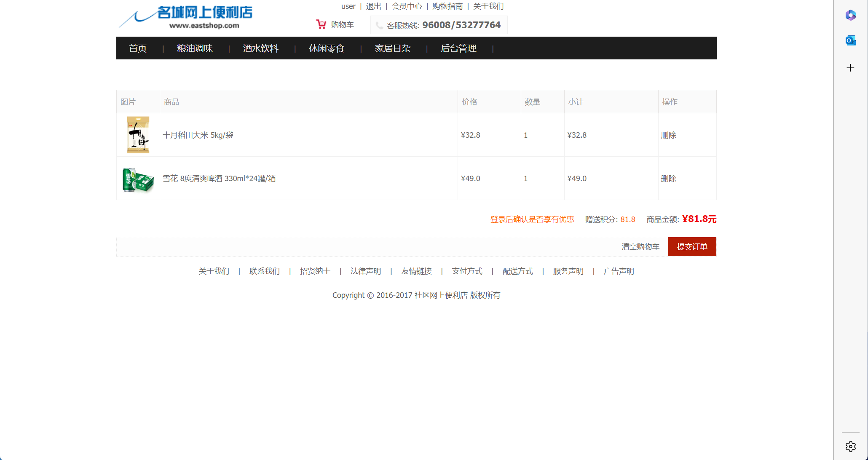This screenshot has height=460, width=868.
Task: Go to 后台管理 menu item
Action: [x=458, y=48]
